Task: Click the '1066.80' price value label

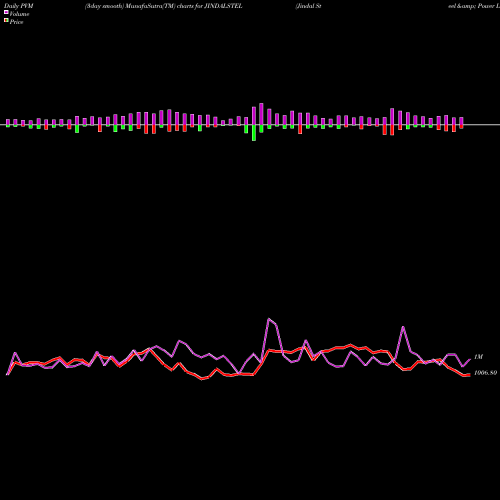Action: [485, 373]
